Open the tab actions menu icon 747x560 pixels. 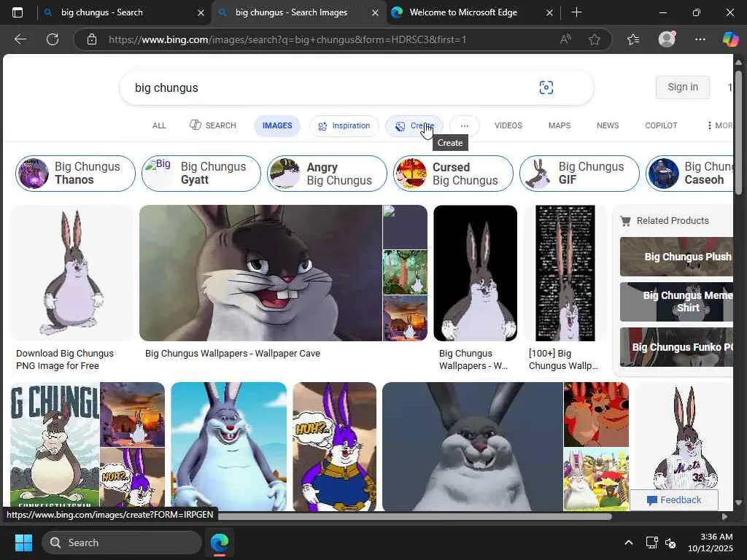click(18, 12)
